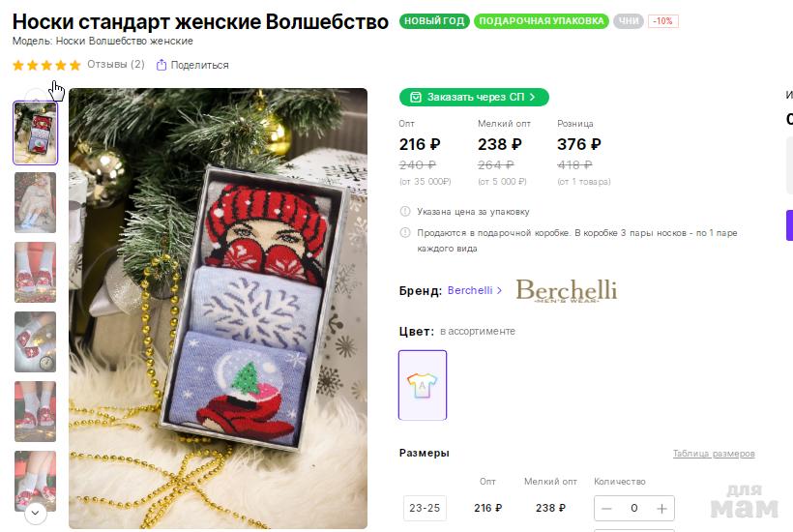Decrease quantity with the minus icon
This screenshot has width=793, height=532.
coord(607,509)
